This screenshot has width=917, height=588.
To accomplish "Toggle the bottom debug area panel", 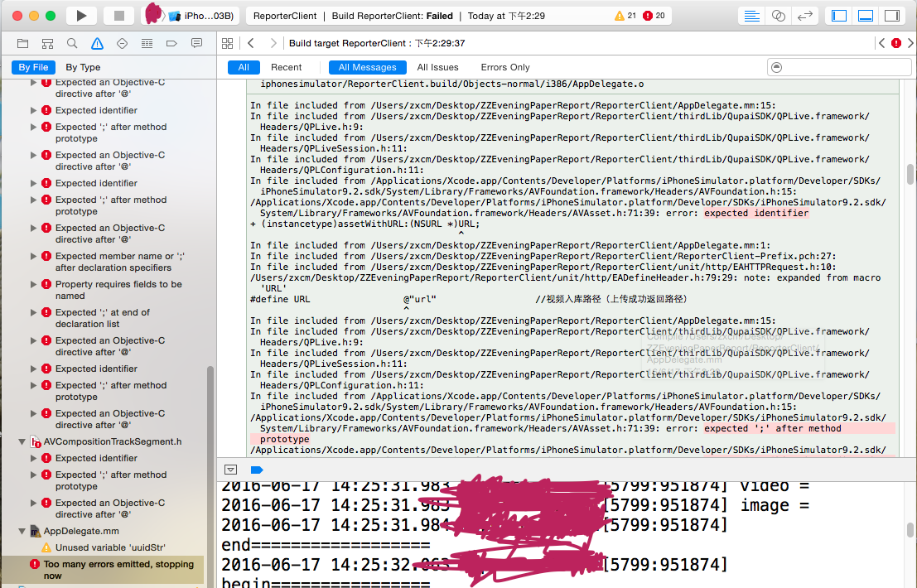I will [x=866, y=16].
